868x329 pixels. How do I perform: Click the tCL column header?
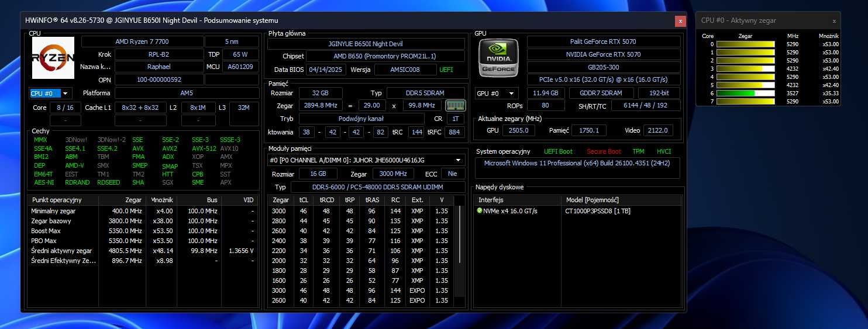(x=304, y=200)
